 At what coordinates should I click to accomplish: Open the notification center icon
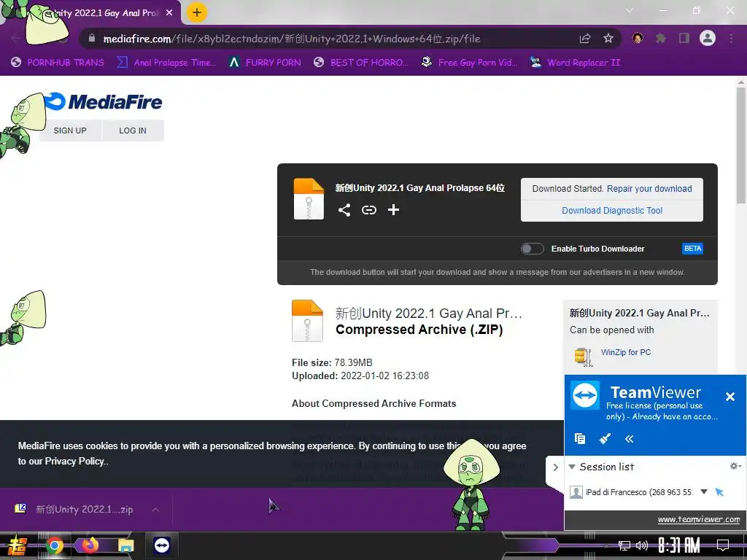(723, 545)
